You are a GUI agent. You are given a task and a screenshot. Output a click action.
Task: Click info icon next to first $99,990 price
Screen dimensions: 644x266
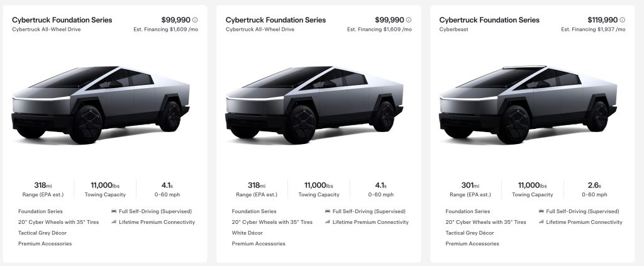[195, 19]
